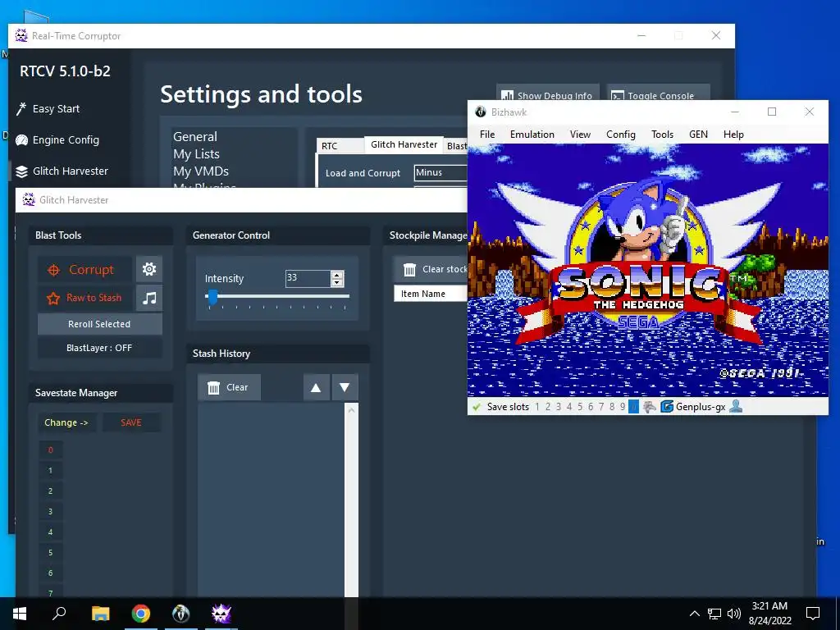Toggle BlastLayer : OFF button
840x630 pixels.
(99, 348)
